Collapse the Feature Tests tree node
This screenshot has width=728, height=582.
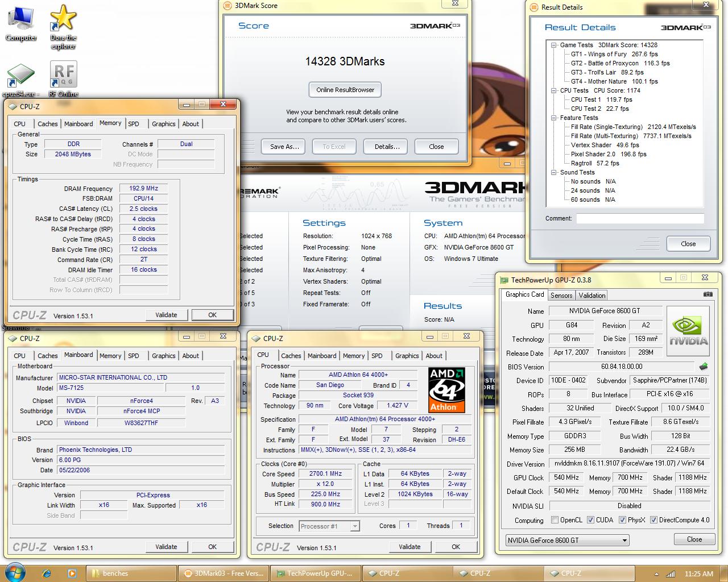pos(554,118)
